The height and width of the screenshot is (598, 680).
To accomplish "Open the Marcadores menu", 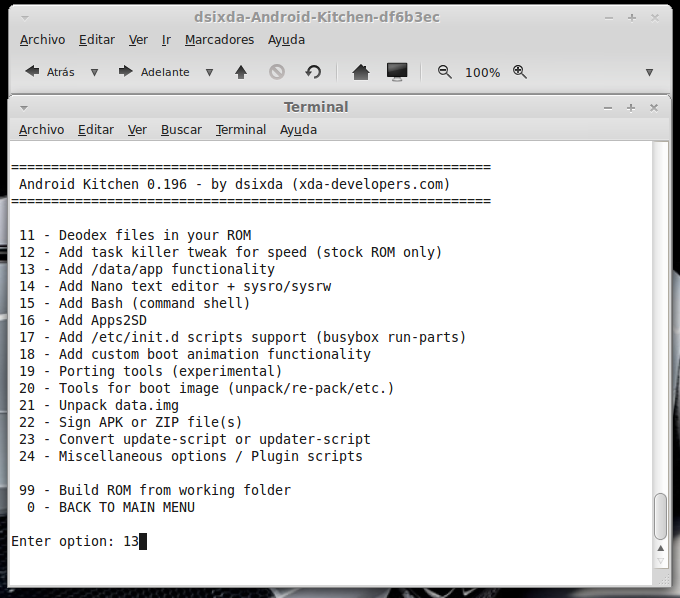I will pyautogui.click(x=219, y=40).
